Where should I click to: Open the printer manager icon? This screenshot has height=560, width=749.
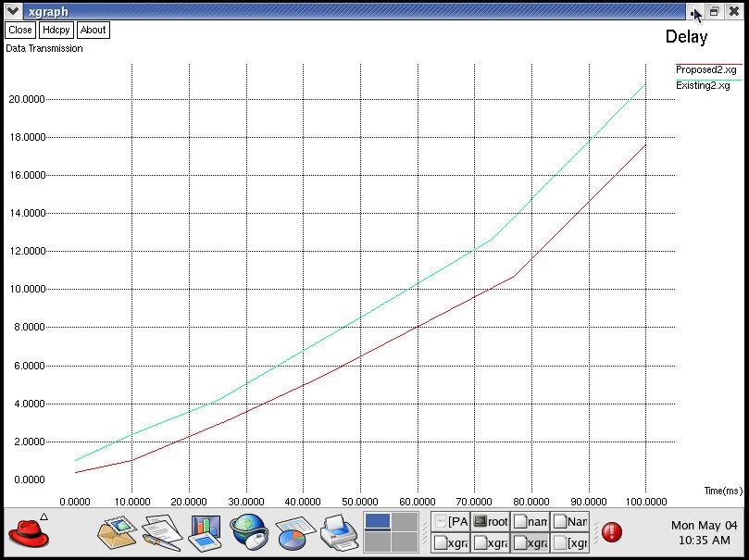point(339,533)
